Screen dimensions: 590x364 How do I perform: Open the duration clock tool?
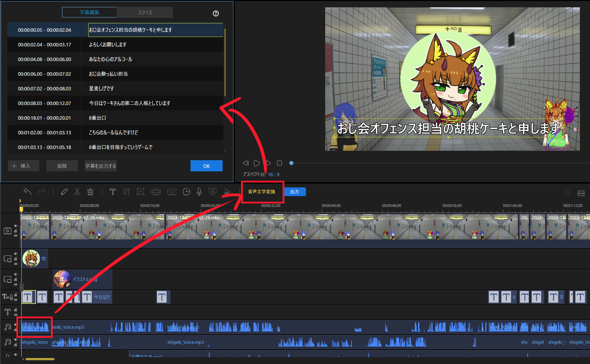[186, 192]
